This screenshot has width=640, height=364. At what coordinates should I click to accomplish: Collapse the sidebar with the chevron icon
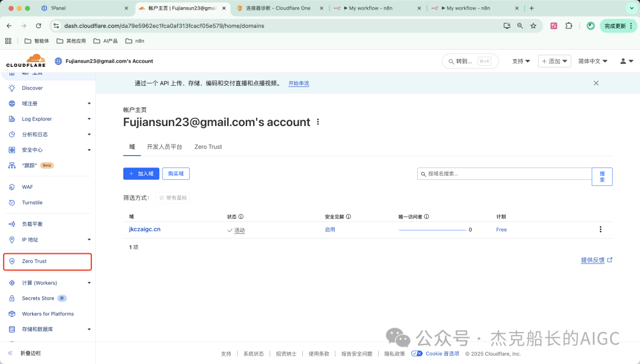coord(11,353)
